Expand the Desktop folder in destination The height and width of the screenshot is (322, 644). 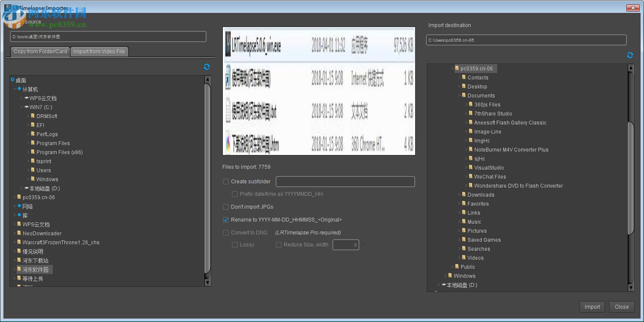[x=459, y=86]
